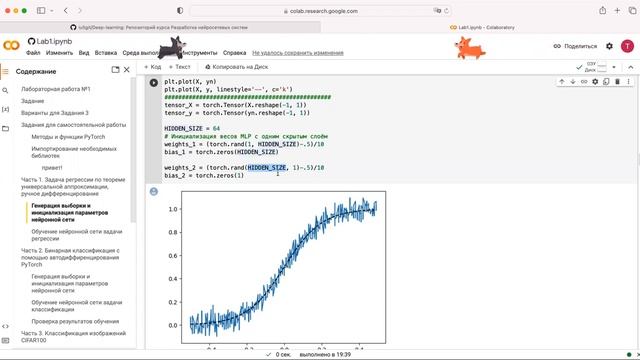Move cell up arrow in cell toolbar

pos(562,82)
